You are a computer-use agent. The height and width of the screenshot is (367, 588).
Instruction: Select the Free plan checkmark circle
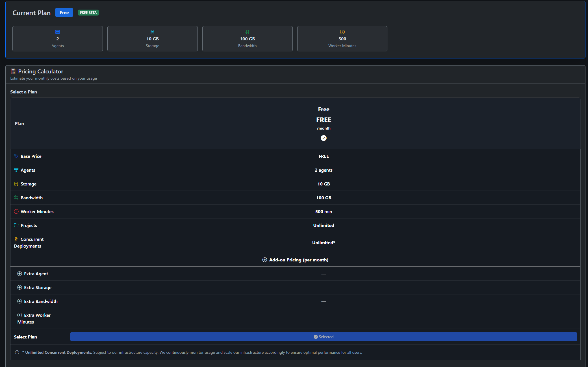click(x=324, y=138)
